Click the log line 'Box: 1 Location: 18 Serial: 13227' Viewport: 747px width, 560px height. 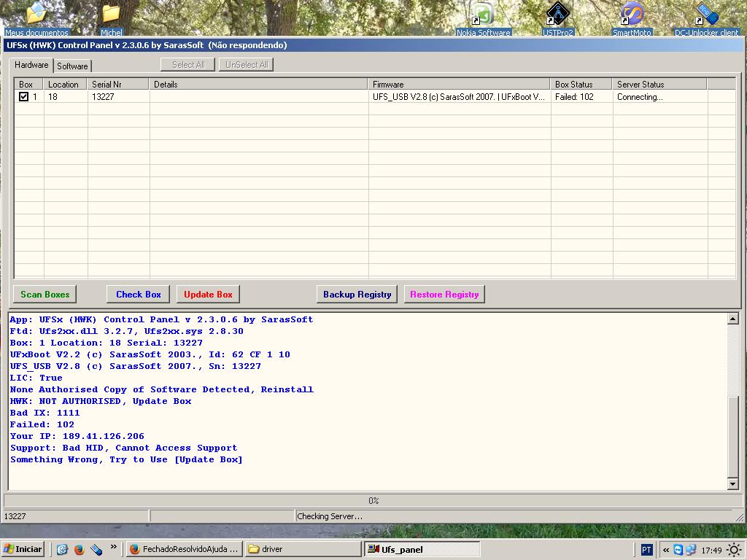click(107, 343)
